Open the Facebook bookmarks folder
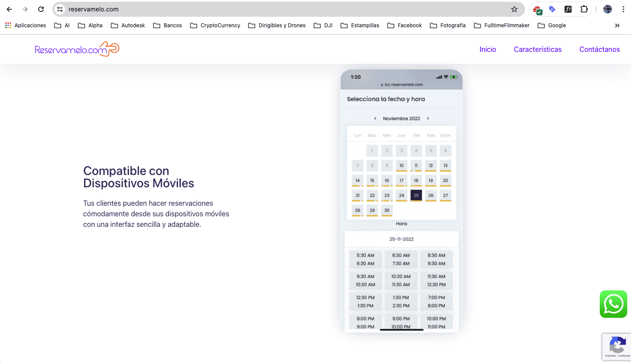This screenshot has width=631, height=364. 404,25
